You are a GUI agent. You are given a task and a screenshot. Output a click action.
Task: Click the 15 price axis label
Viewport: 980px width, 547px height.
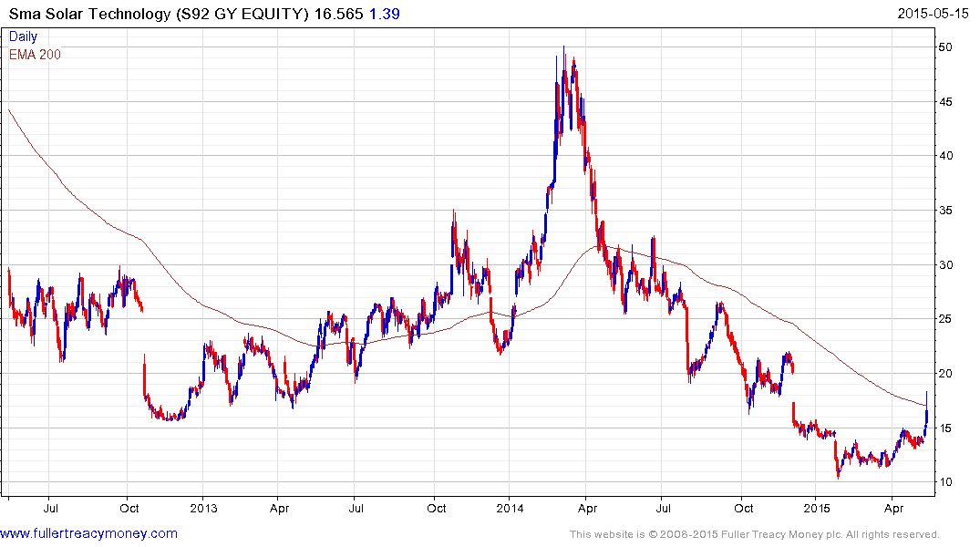945,428
